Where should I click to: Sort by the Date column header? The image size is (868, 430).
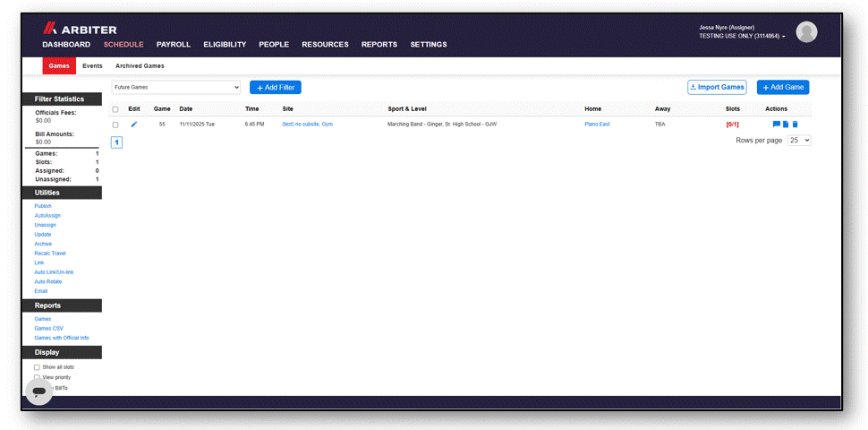[x=186, y=109]
